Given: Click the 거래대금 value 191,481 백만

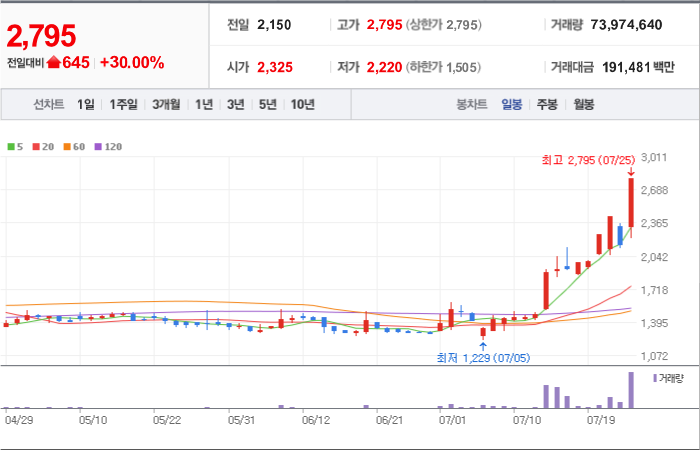Looking at the screenshot, I should click(638, 67).
